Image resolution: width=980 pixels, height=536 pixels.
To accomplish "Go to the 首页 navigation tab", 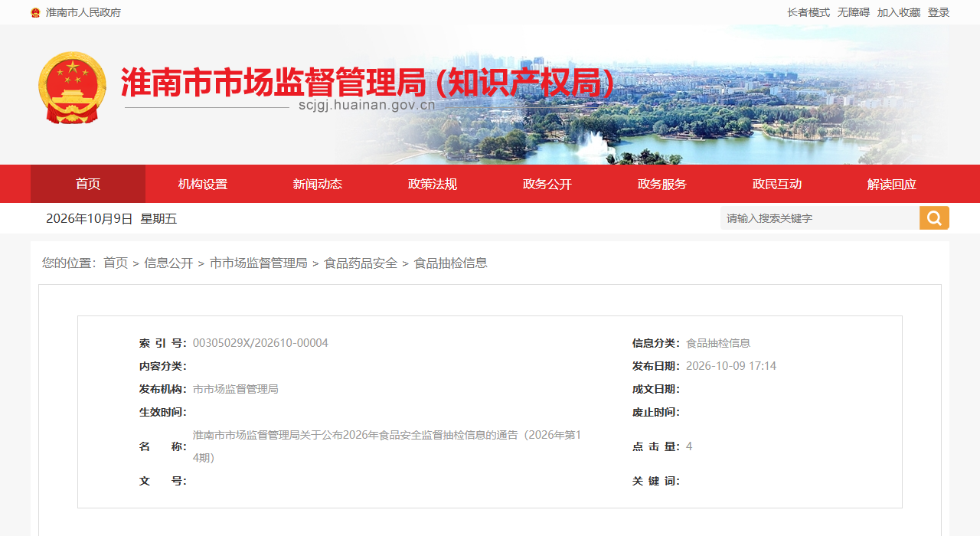I will [x=88, y=184].
